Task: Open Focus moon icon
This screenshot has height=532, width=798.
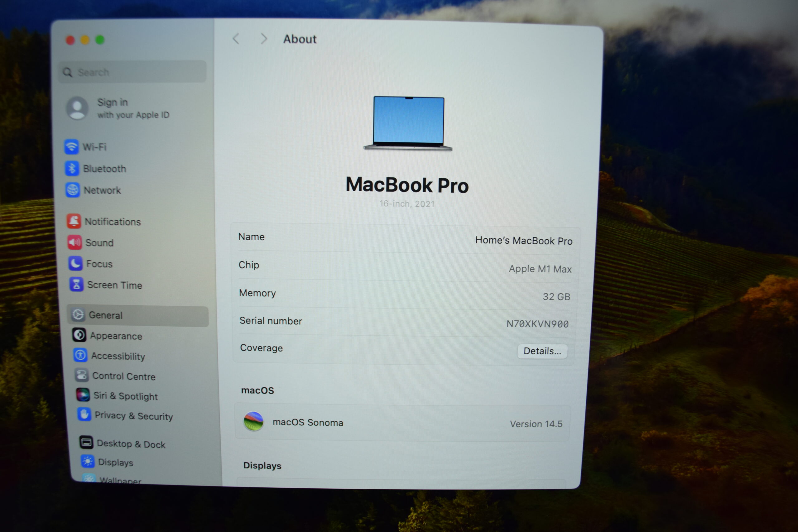Action: point(75,264)
